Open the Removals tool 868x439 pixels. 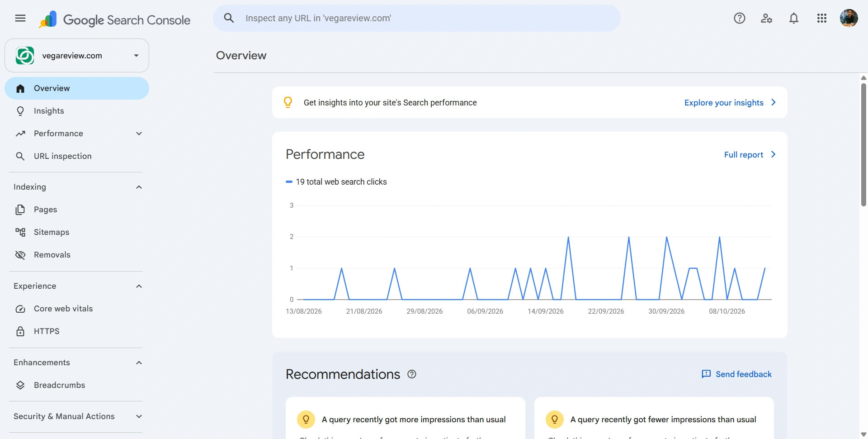(77, 255)
